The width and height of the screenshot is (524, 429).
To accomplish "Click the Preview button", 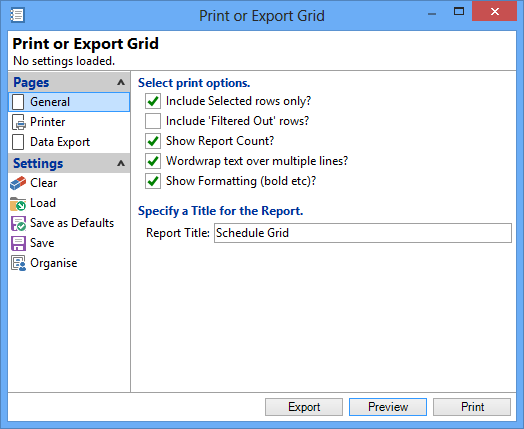I will pyautogui.click(x=388, y=407).
